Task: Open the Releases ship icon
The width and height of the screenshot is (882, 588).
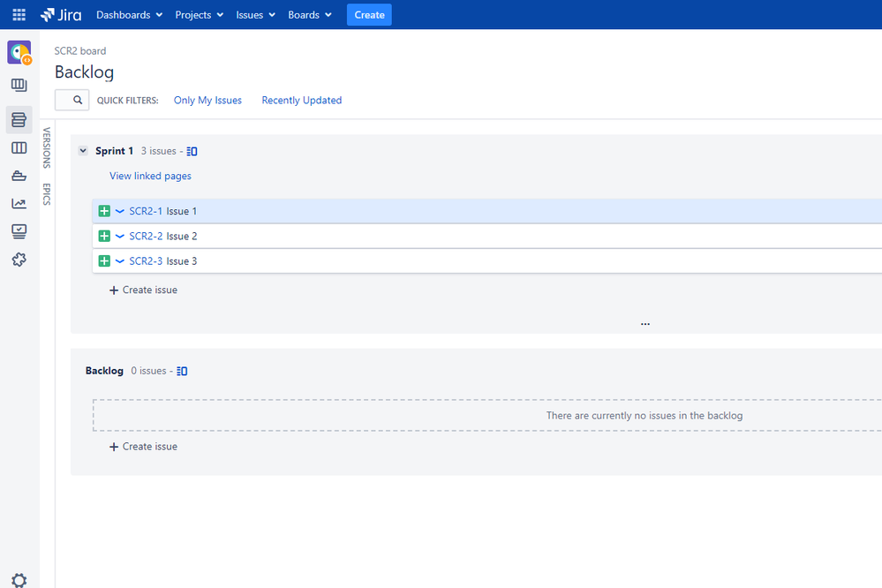Action: pos(19,176)
